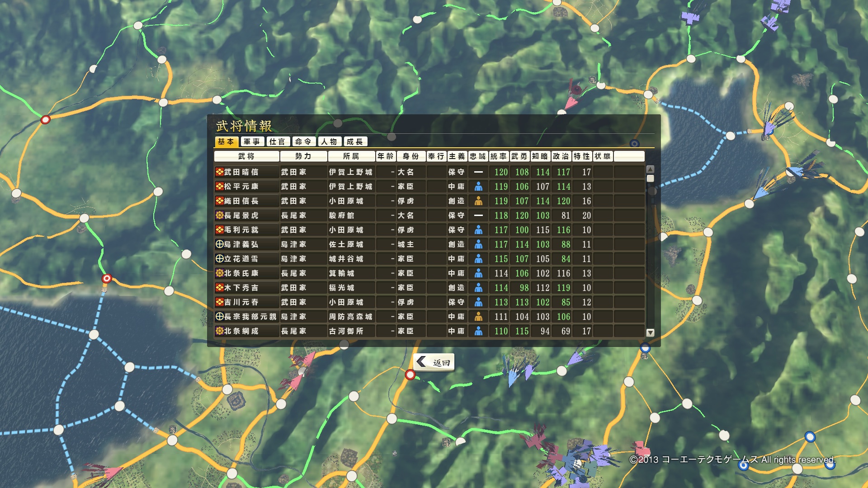Click orange loyalty figure in 長宗我部元親 row

(x=478, y=316)
